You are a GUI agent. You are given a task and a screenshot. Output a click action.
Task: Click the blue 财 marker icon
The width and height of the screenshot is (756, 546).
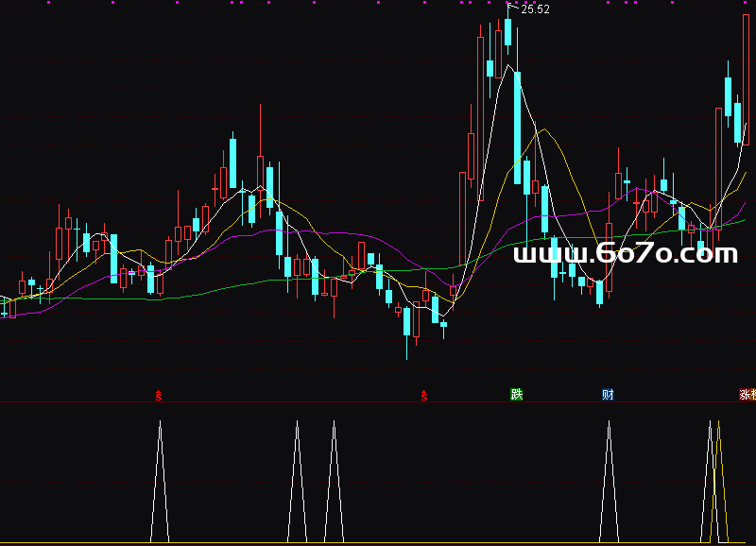point(608,394)
